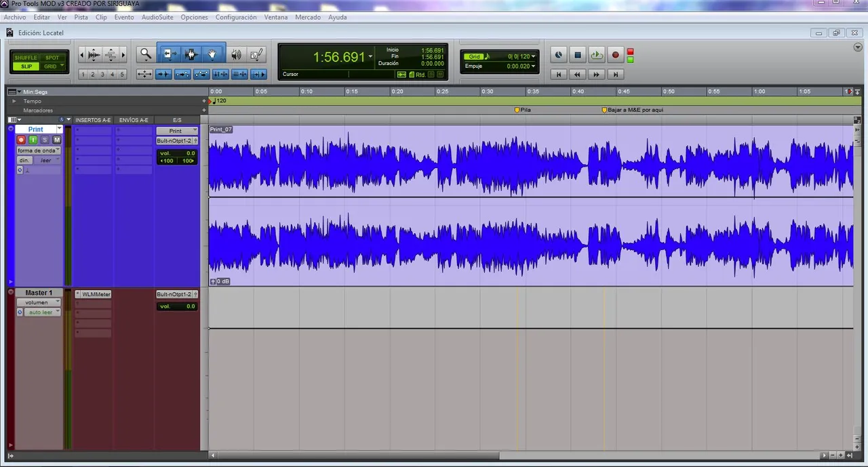Open Master 1 'auto leer' automation selector

coord(43,312)
